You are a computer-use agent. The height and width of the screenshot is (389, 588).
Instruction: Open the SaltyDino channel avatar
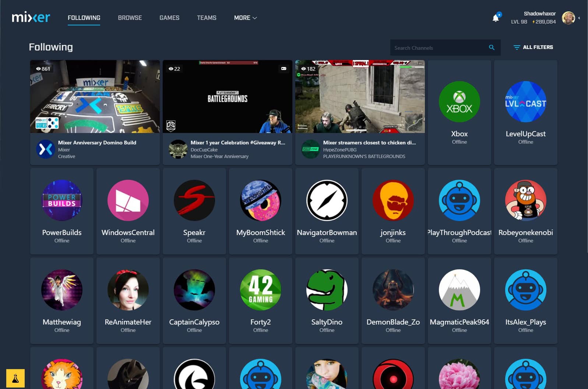(x=327, y=290)
